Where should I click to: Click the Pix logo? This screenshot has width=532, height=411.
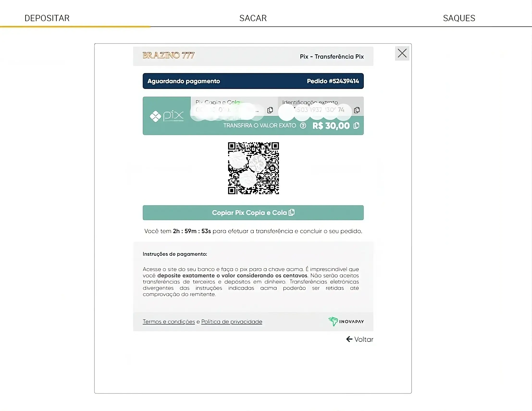pyautogui.click(x=167, y=116)
